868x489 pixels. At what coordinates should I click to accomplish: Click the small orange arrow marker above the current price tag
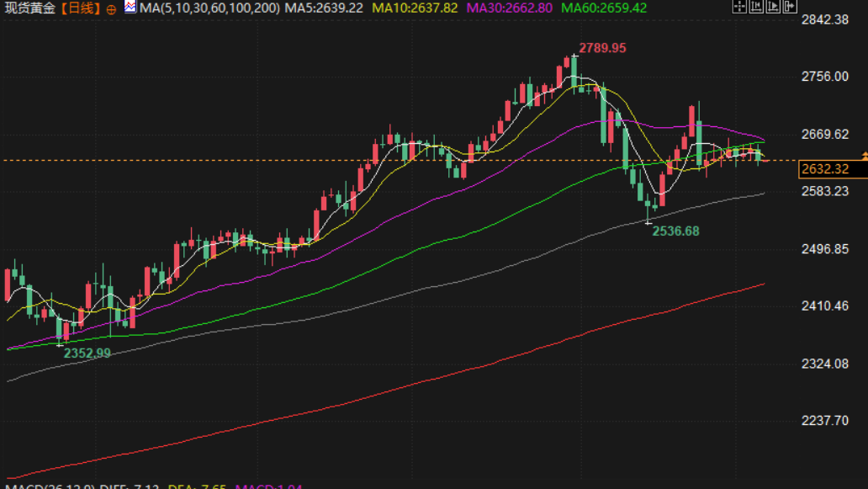tap(865, 157)
